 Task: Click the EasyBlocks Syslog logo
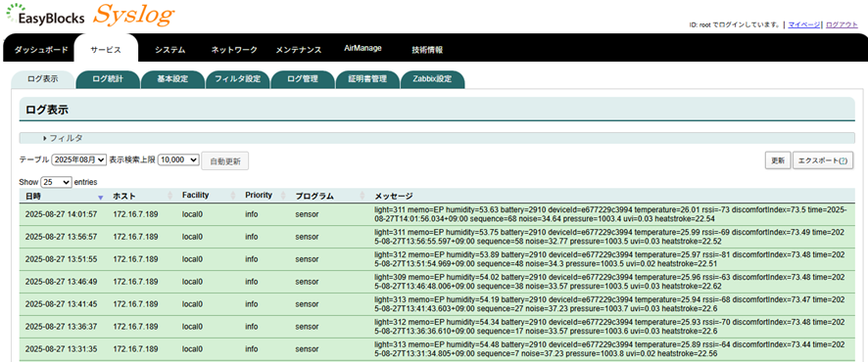(x=91, y=16)
